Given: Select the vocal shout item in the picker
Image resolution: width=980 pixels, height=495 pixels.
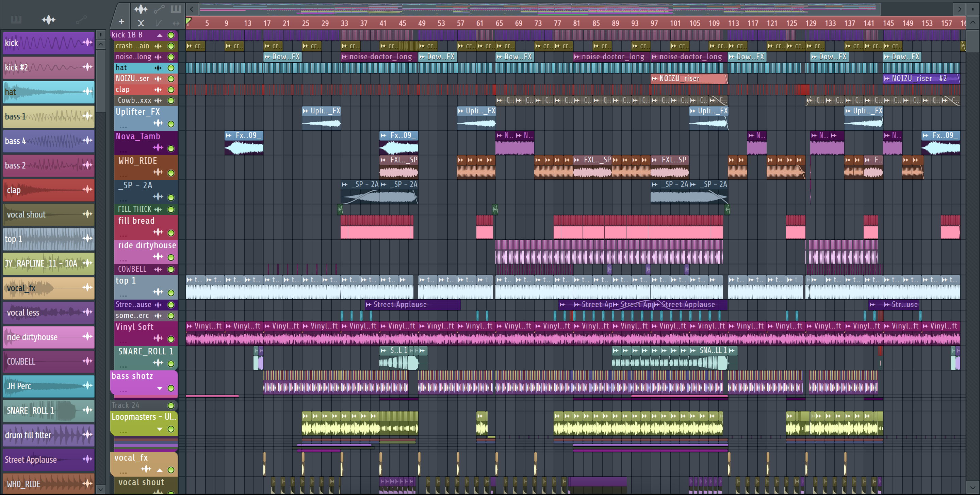Looking at the screenshot, I should tap(49, 214).
